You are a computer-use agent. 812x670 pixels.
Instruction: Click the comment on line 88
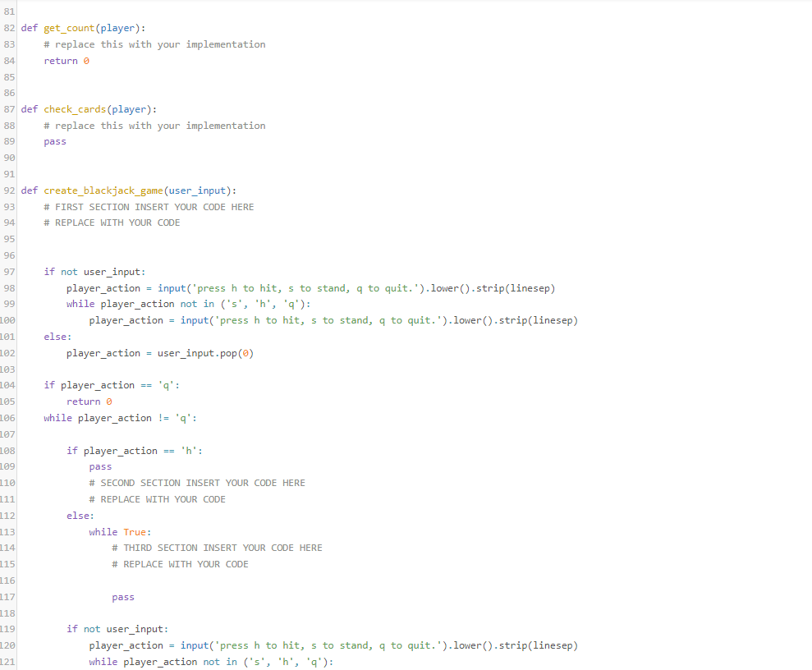point(154,126)
